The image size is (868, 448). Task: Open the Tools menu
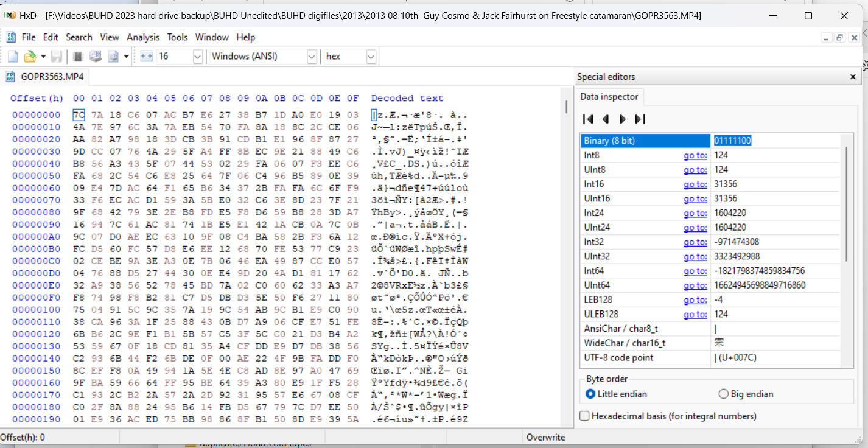(177, 37)
